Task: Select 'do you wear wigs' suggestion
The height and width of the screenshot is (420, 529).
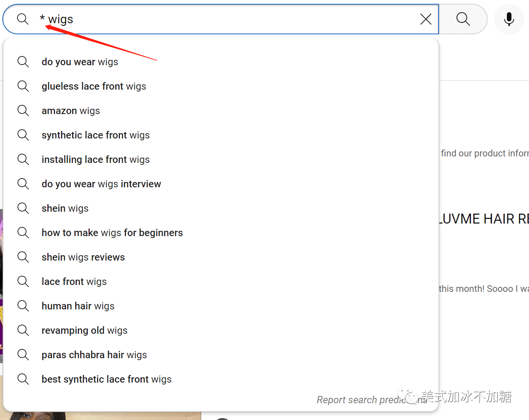Action: click(80, 62)
